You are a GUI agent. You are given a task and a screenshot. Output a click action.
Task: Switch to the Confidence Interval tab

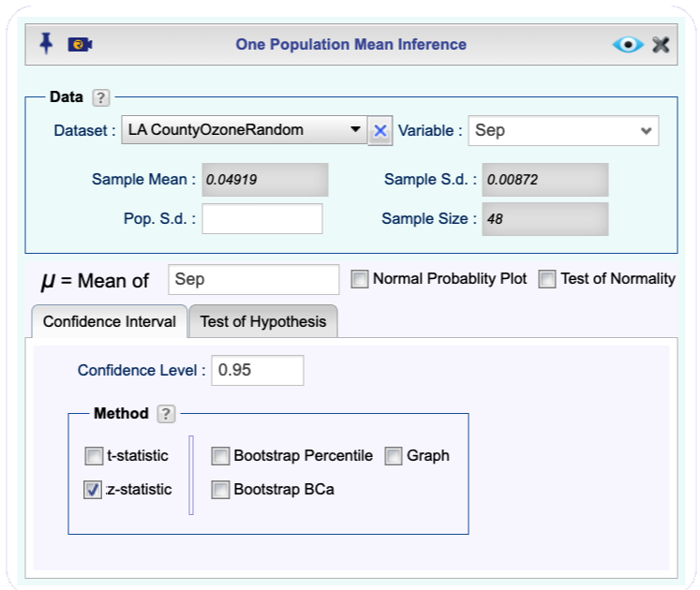(110, 321)
